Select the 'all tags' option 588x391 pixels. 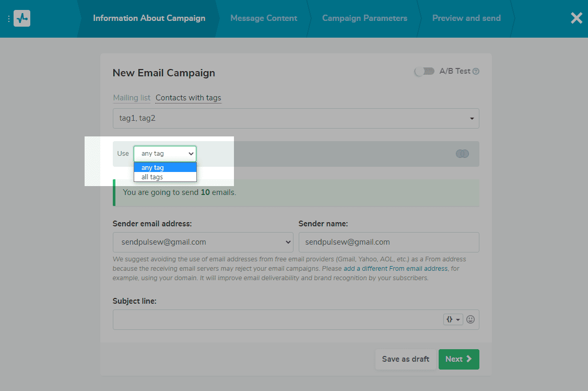coord(165,177)
